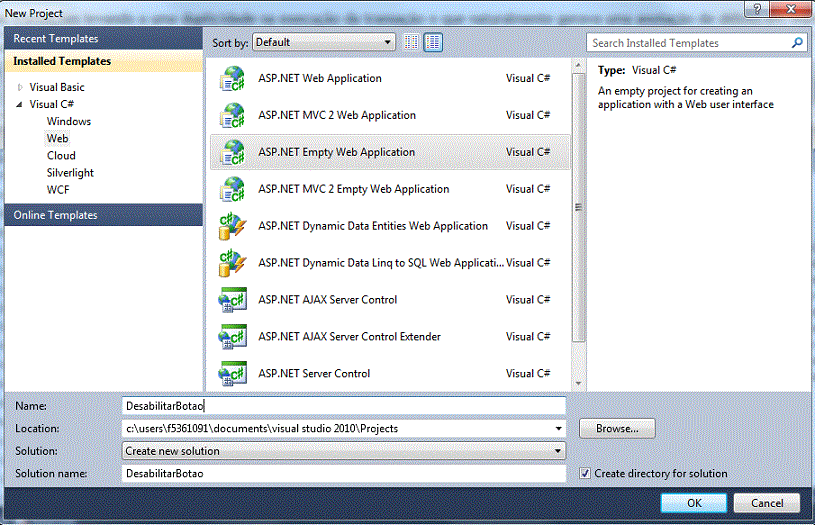
Task: Toggle Create directory for solution checkbox
Action: [x=586, y=473]
